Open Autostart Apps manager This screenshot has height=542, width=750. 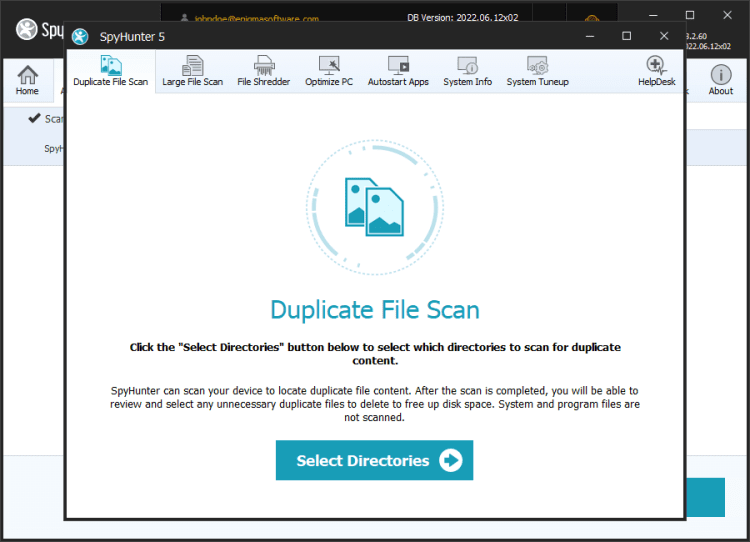coord(398,71)
